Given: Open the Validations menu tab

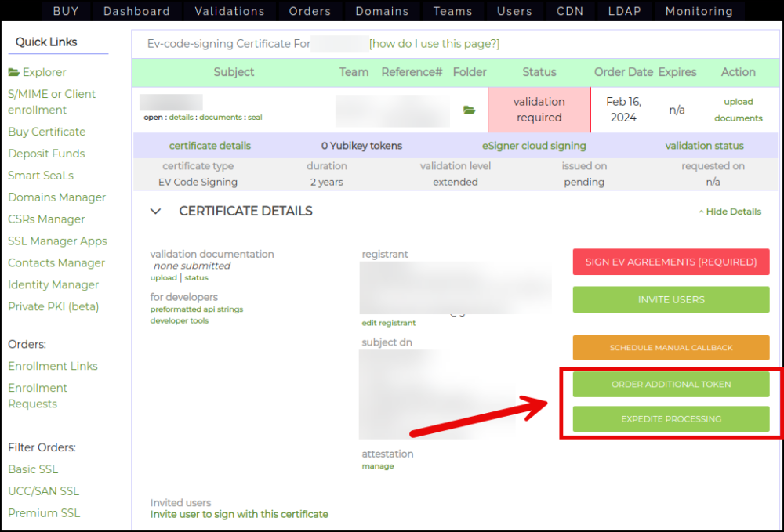Looking at the screenshot, I should pos(230,11).
